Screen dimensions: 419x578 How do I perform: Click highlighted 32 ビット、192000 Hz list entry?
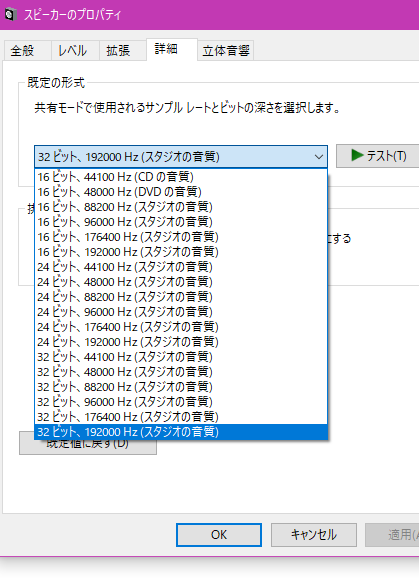coord(181,432)
